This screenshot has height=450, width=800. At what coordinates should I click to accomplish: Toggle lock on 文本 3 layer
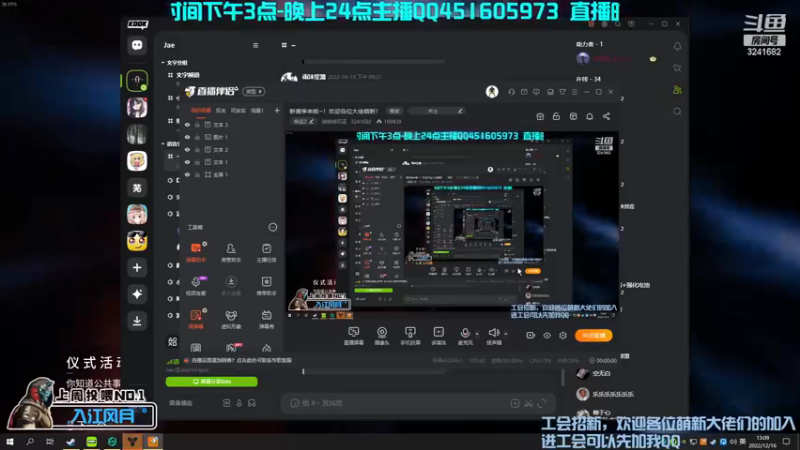click(197, 124)
